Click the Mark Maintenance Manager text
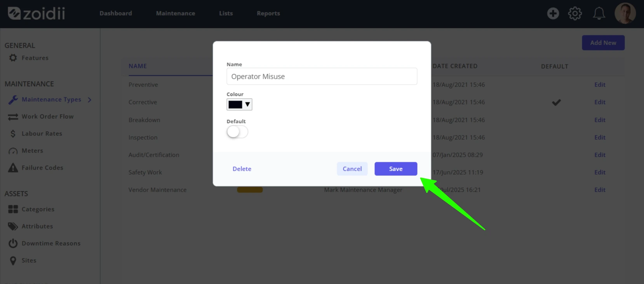The width and height of the screenshot is (644, 284). pyautogui.click(x=363, y=190)
